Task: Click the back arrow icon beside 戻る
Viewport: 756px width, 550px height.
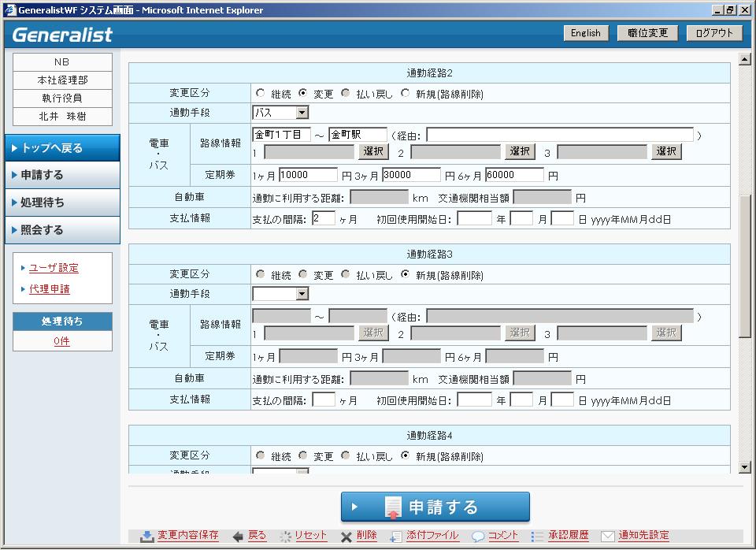Action: (238, 537)
